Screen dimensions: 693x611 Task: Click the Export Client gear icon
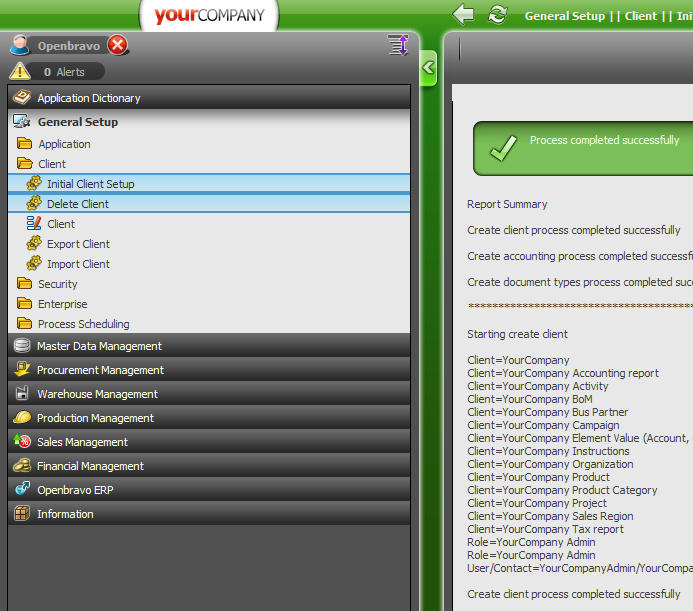pos(34,243)
